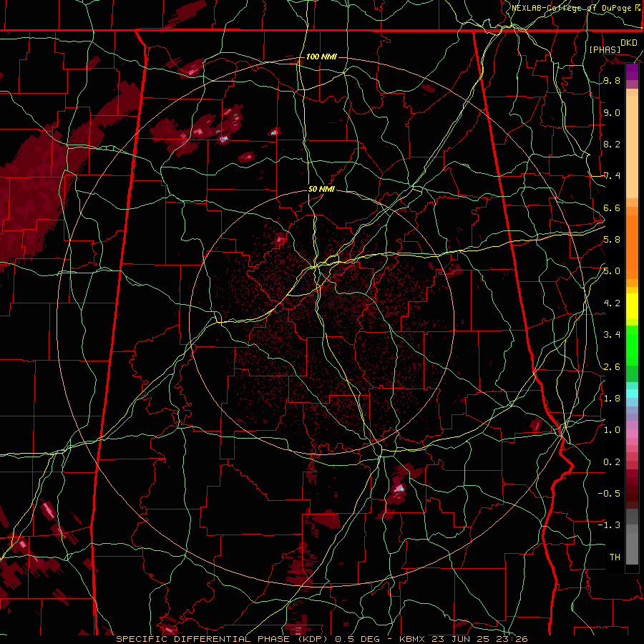
Task: Select the yellow band of the color bar
Action: point(632,306)
